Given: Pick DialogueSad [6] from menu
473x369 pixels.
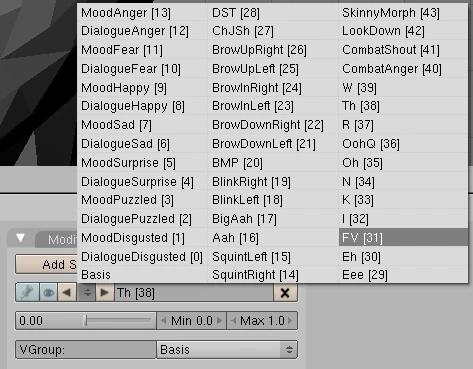Looking at the screenshot, I should 142,144.
